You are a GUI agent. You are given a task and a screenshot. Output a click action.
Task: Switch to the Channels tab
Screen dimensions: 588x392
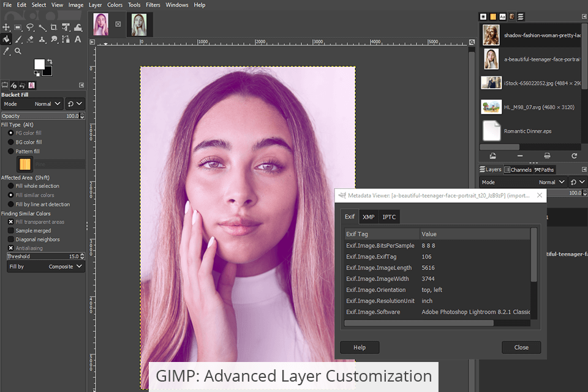pyautogui.click(x=518, y=170)
